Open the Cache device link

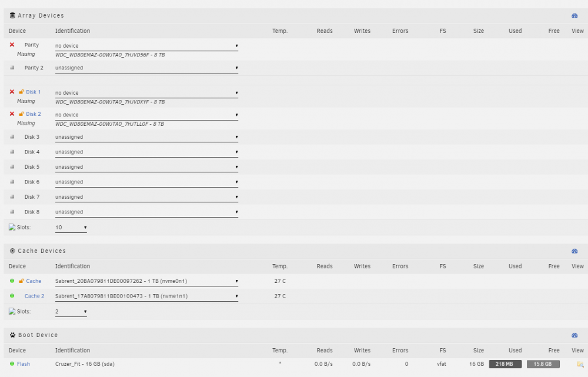point(34,281)
